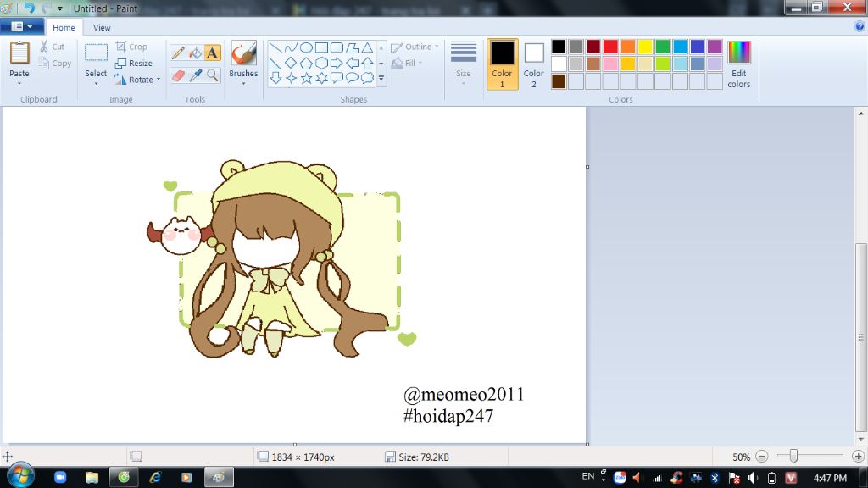Viewport: 868px width, 488px height.
Task: Click the Size: 79.2KB status text
Action: [424, 457]
